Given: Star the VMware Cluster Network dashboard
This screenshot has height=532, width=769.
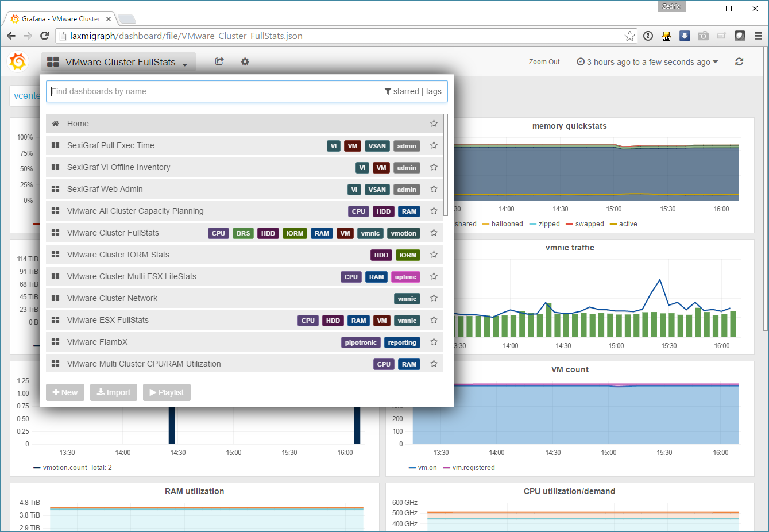Looking at the screenshot, I should pyautogui.click(x=434, y=298).
